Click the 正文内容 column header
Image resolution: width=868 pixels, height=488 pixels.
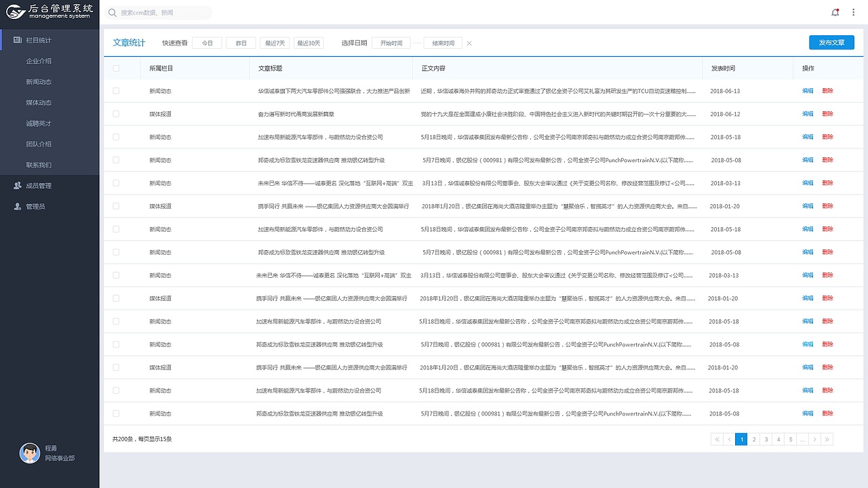[433, 68]
